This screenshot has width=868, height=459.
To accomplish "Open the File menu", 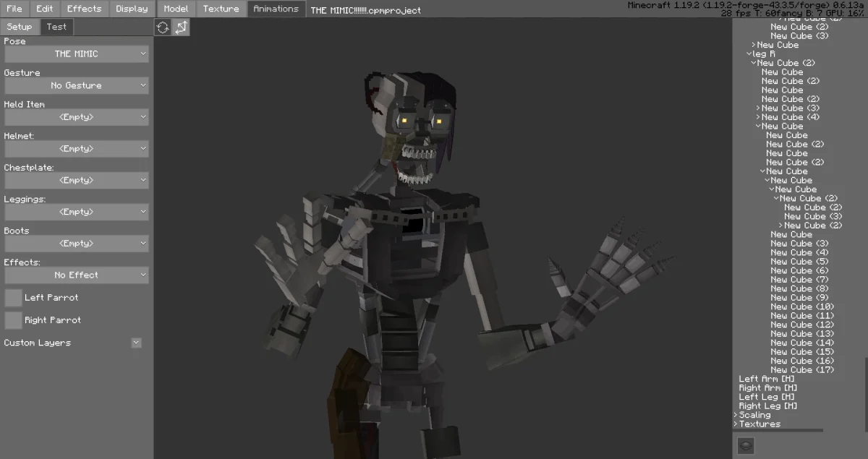I will coord(14,9).
